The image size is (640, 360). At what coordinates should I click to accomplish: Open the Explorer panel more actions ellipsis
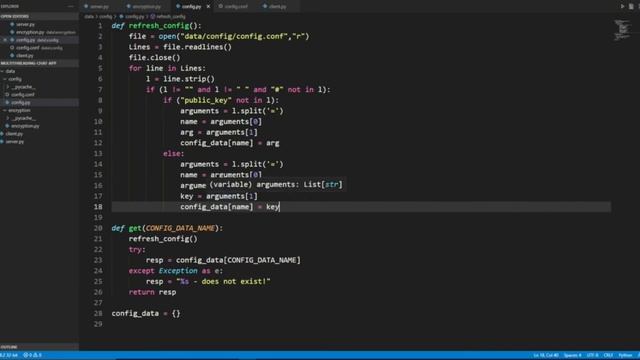tap(71, 6)
